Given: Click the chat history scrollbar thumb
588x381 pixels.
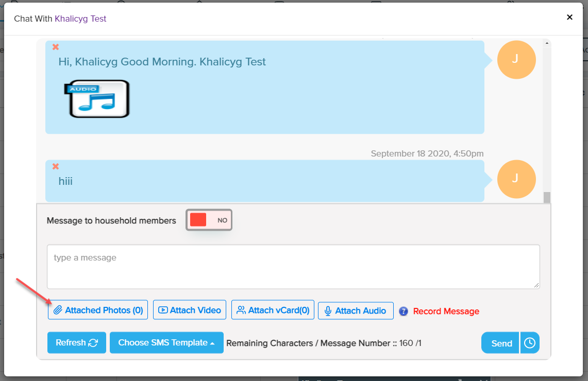Looking at the screenshot, I should tap(547, 197).
